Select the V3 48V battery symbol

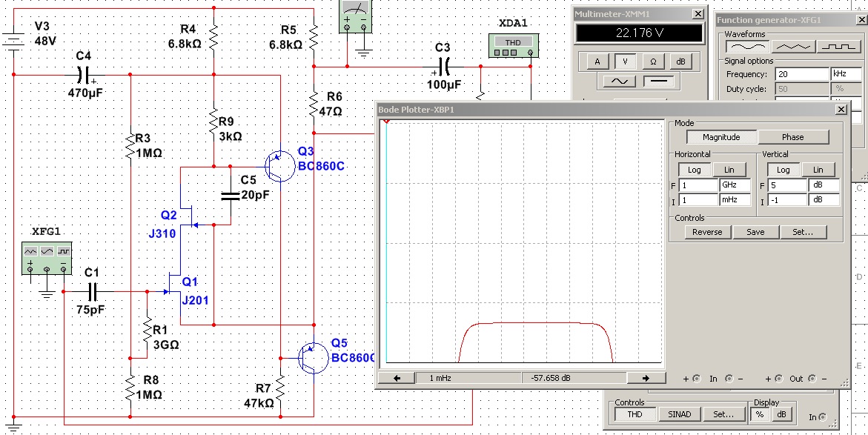[x=12, y=42]
